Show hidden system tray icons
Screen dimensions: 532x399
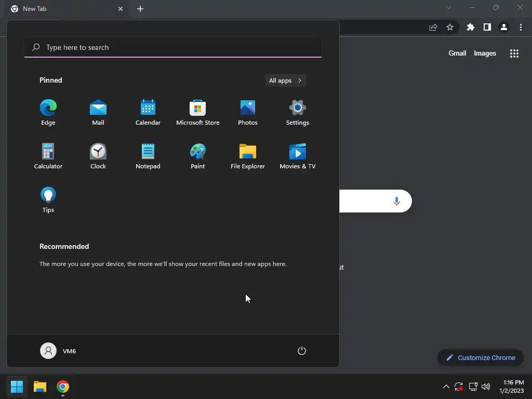click(x=446, y=387)
